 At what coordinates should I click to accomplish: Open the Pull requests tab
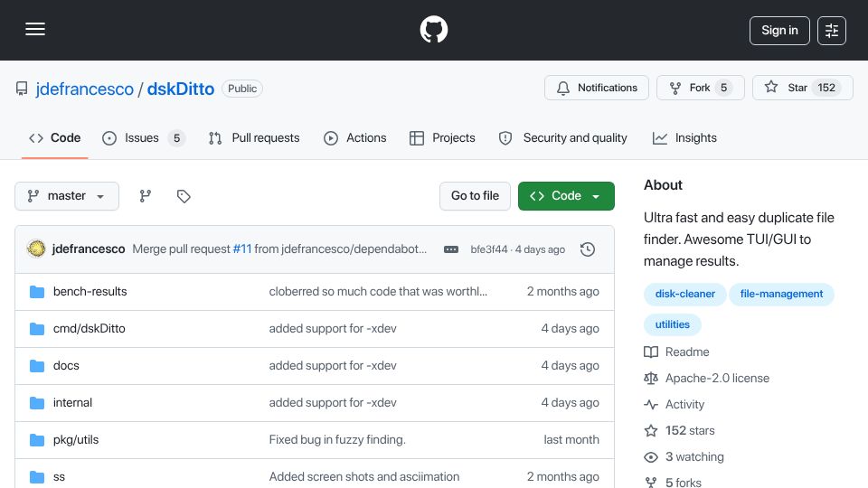[254, 138]
